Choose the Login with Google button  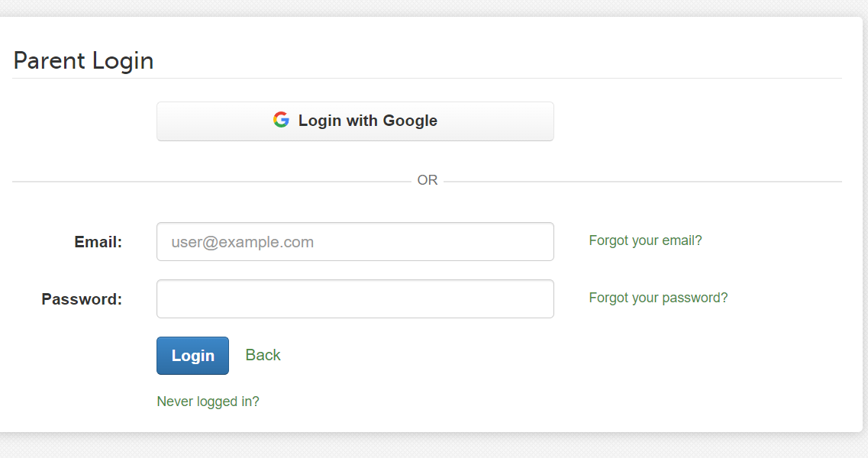(x=355, y=121)
